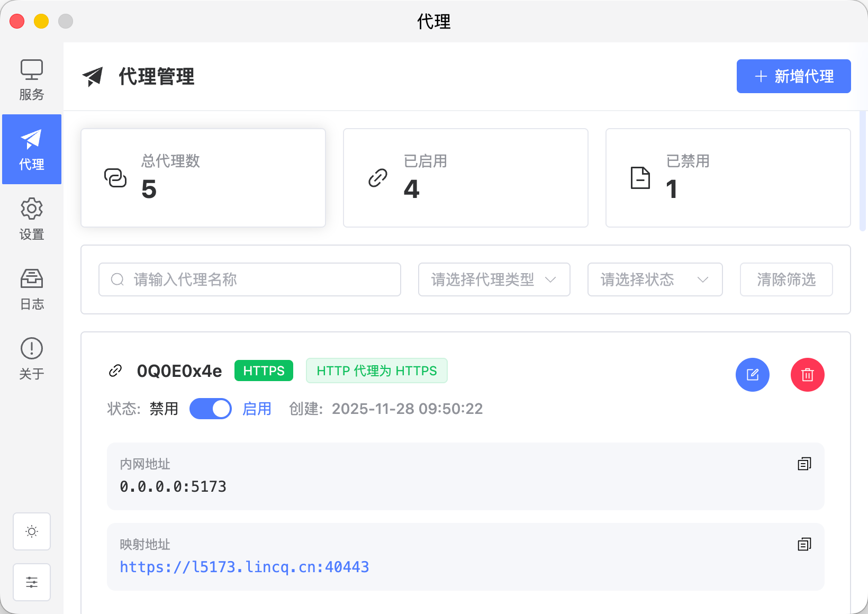This screenshot has width=868, height=614.
Task: Open the 请选择代理类型 dropdown
Action: tap(493, 279)
